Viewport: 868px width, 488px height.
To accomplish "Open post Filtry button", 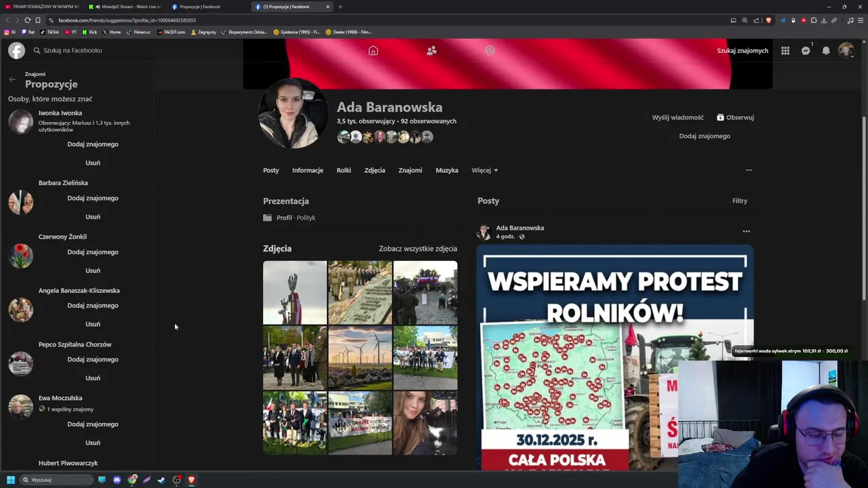I will (x=739, y=201).
